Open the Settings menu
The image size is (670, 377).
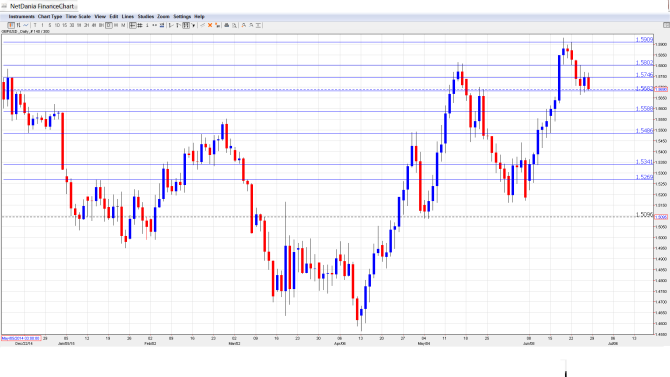pyautogui.click(x=182, y=17)
